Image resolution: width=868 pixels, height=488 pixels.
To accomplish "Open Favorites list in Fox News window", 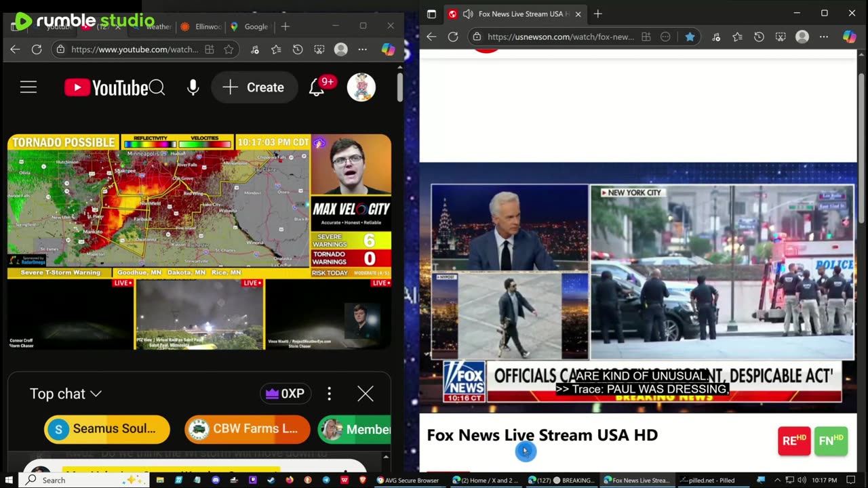I will click(737, 37).
